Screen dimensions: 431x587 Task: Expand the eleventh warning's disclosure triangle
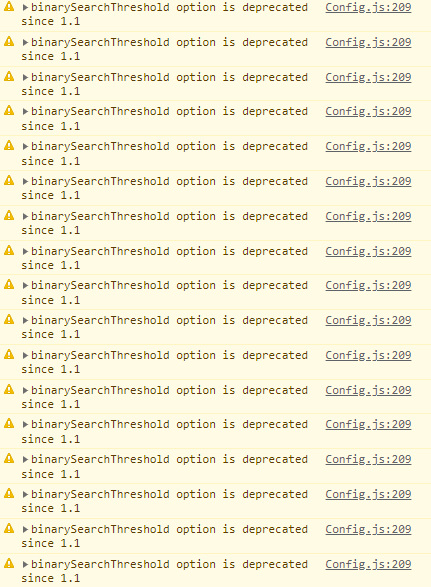[25, 355]
